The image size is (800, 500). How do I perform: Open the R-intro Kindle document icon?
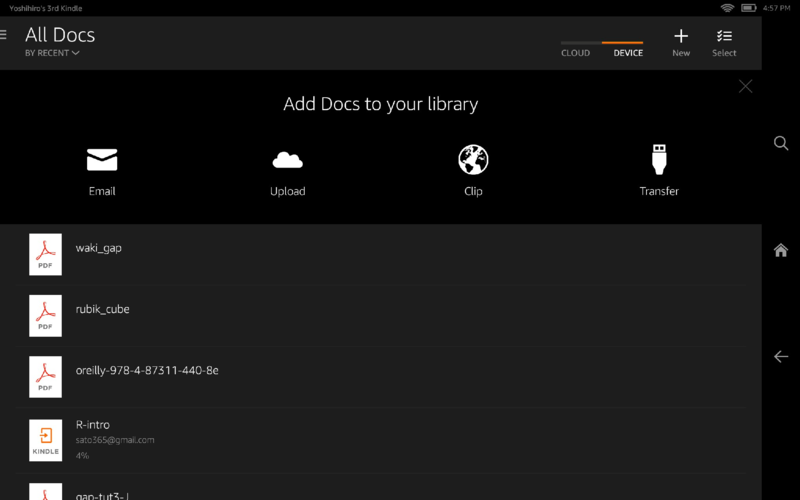pyautogui.click(x=45, y=440)
